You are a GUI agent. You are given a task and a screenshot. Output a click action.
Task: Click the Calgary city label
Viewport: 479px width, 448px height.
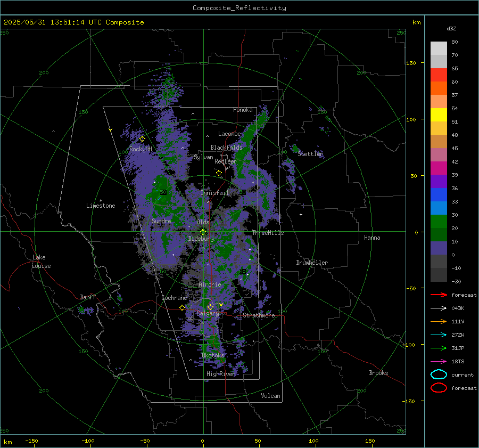coord(208,313)
